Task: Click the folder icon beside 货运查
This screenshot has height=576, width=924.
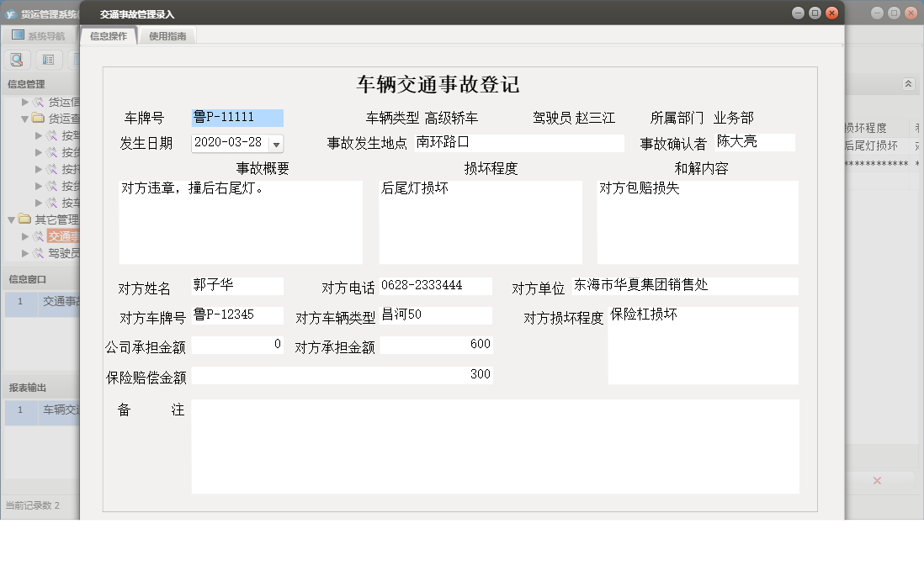Action: point(39,118)
